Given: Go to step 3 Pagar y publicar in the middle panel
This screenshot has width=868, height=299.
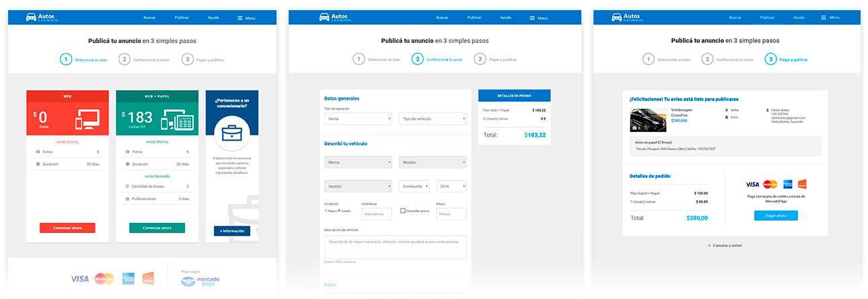Looking at the screenshot, I should pos(480,59).
